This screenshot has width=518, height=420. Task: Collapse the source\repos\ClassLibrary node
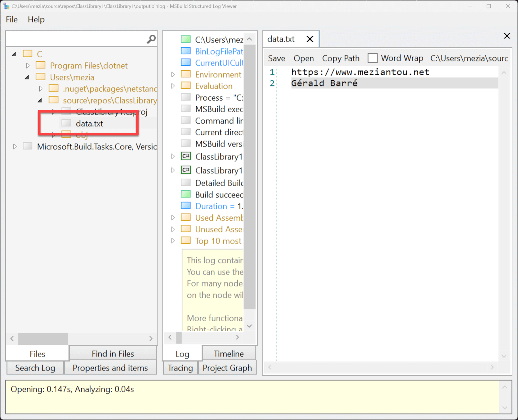(40, 100)
